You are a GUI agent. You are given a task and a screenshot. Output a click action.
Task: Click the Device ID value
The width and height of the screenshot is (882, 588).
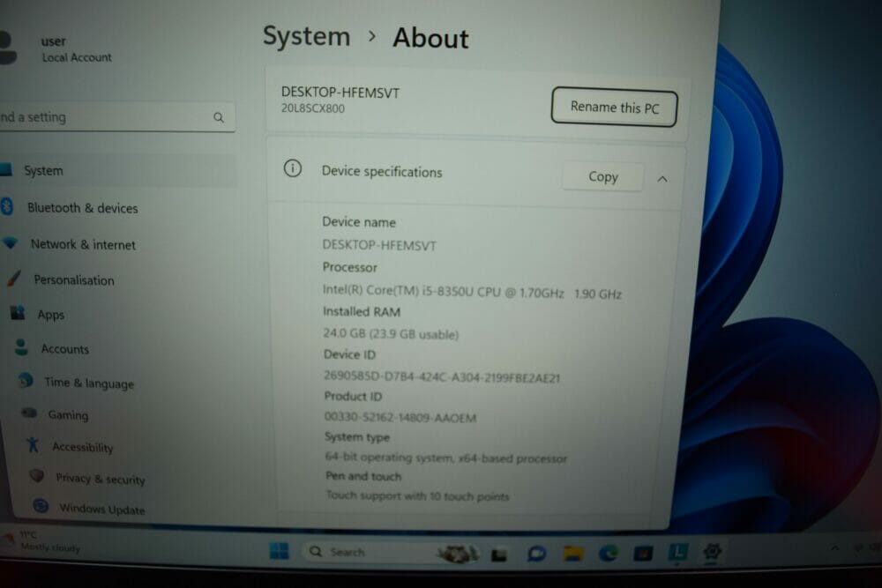point(442,376)
